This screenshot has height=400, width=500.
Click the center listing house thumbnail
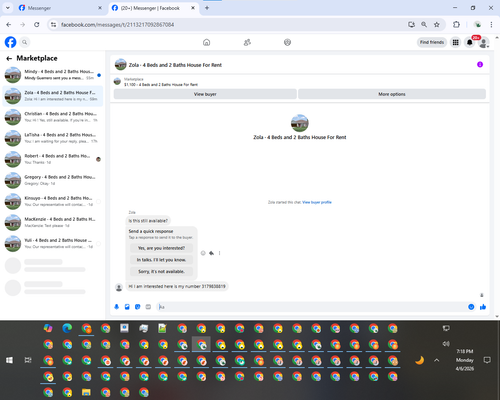[x=300, y=123]
